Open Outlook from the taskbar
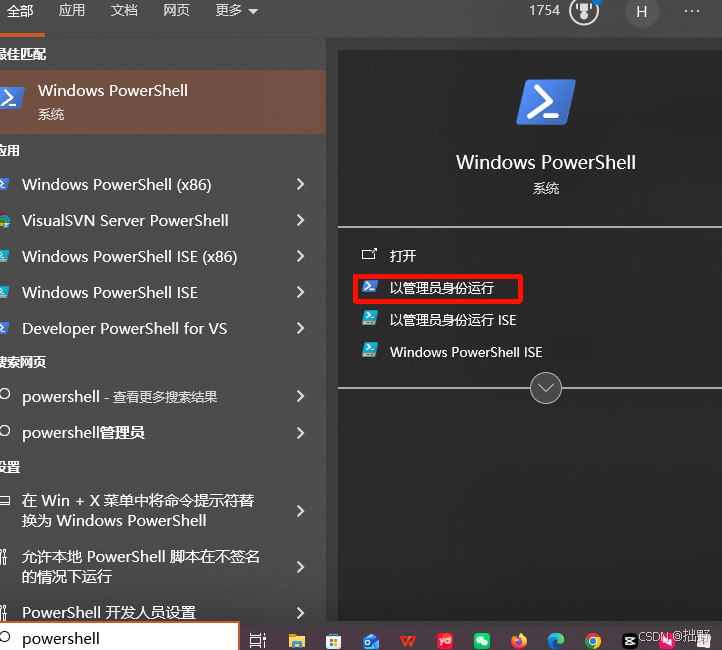 tap(371, 641)
